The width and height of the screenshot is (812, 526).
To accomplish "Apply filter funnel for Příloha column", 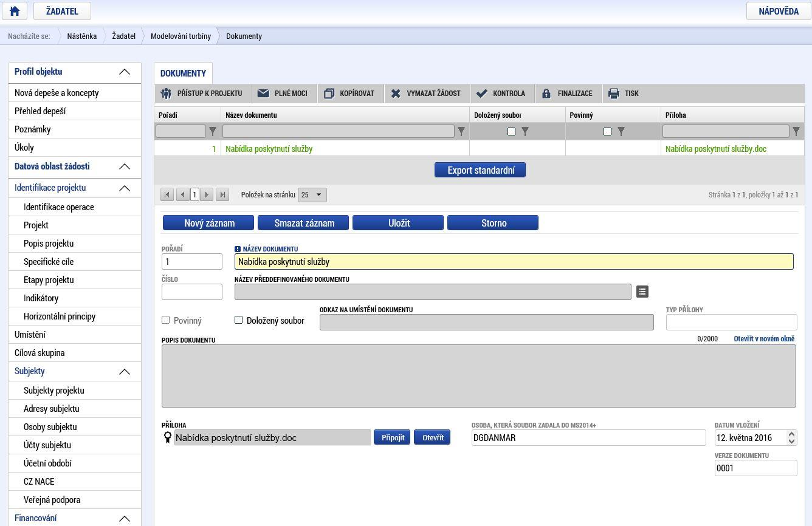I will tap(796, 131).
